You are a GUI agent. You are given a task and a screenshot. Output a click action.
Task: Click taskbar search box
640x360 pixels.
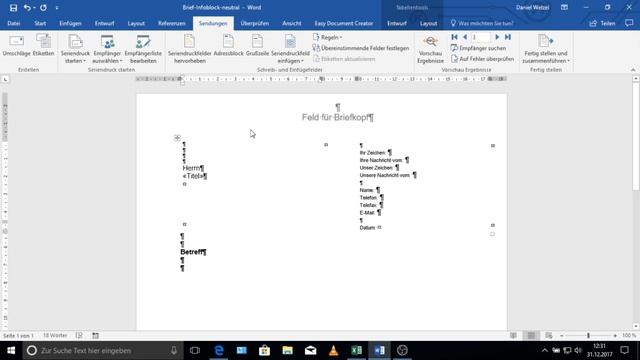tap(102, 351)
